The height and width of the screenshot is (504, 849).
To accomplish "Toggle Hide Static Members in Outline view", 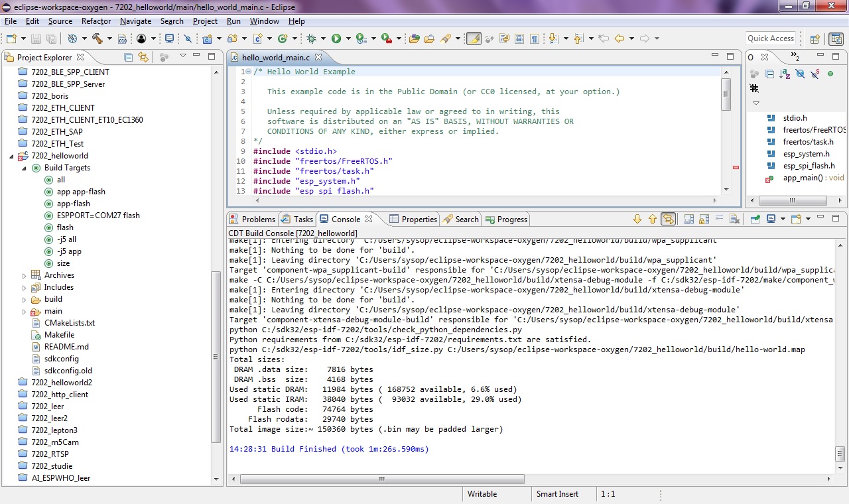I will tap(815, 74).
